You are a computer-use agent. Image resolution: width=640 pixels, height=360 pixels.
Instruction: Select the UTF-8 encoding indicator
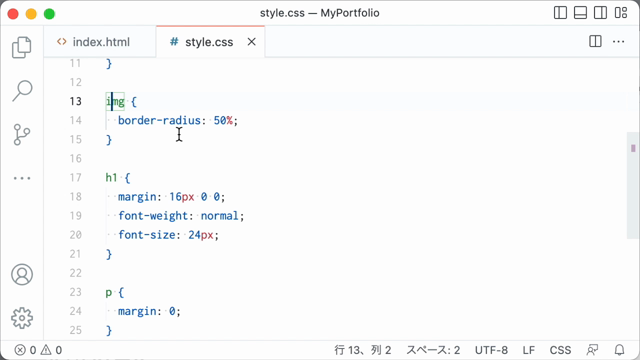point(491,350)
